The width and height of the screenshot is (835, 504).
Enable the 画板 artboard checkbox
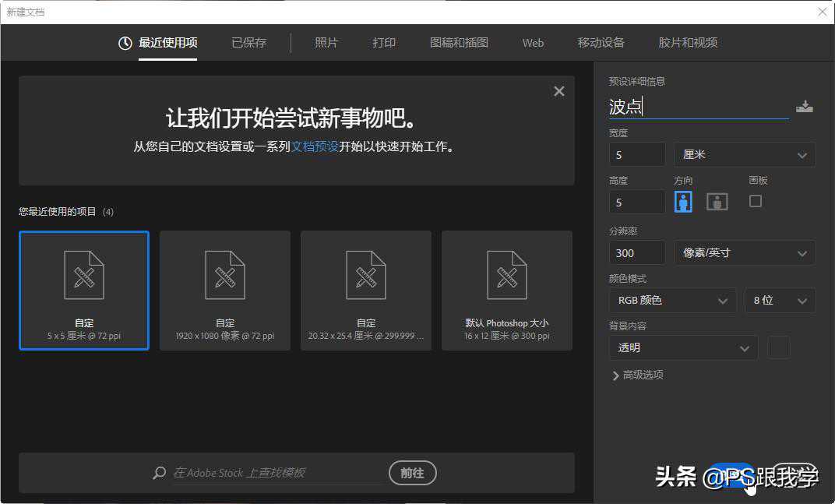click(x=755, y=201)
